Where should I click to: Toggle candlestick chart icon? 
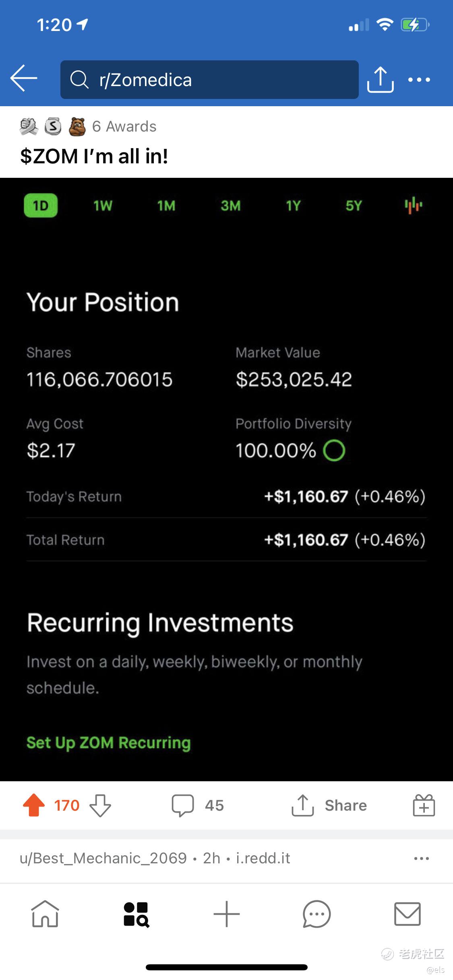click(x=413, y=206)
